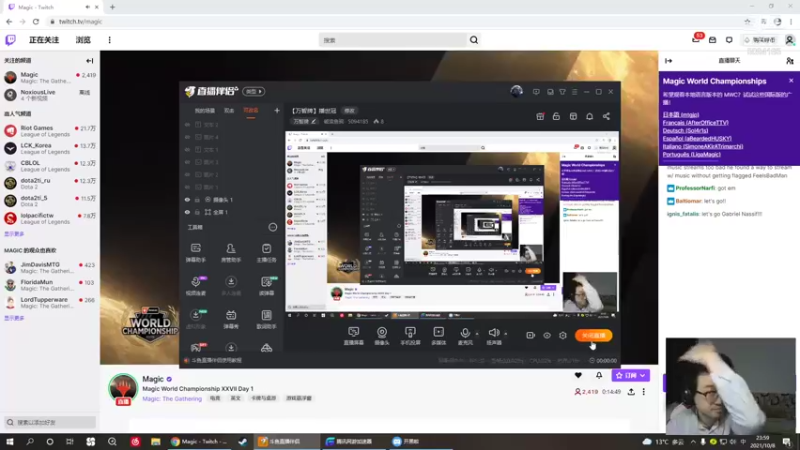Click the Twitch search field
Viewport: 800px width, 450px height.
tap(393, 40)
